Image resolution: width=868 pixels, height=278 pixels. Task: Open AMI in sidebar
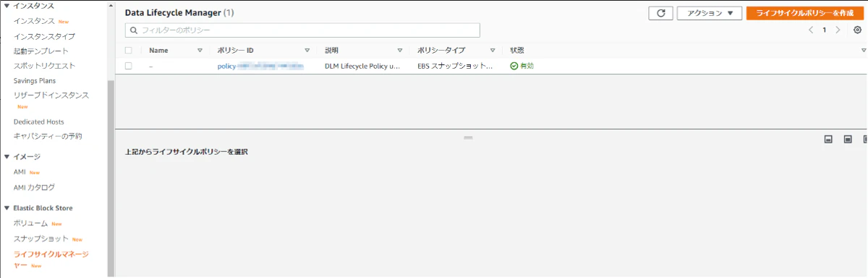click(20, 172)
